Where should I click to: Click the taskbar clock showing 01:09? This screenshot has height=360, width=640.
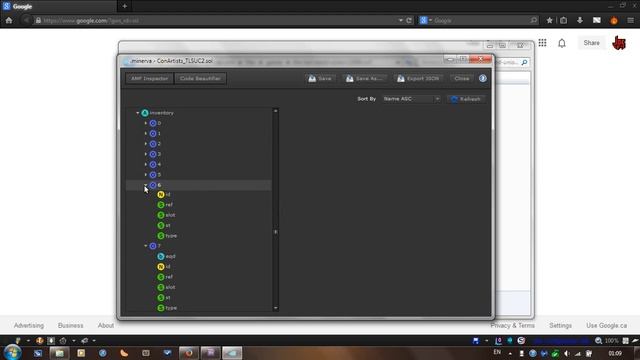pos(615,353)
